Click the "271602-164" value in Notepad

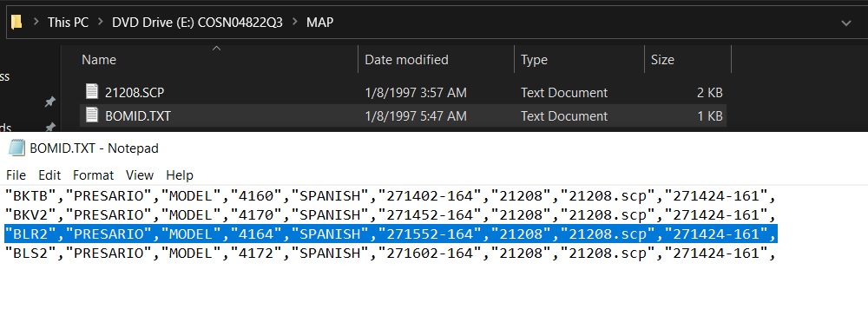[431, 254]
